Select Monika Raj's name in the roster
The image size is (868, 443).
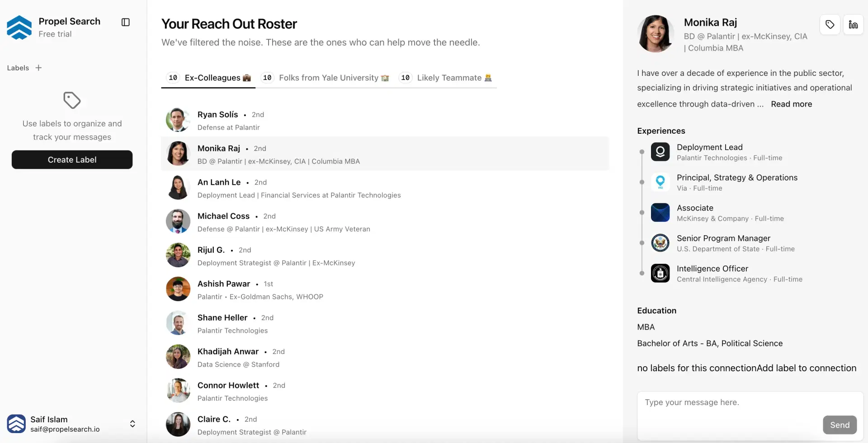[219, 148]
